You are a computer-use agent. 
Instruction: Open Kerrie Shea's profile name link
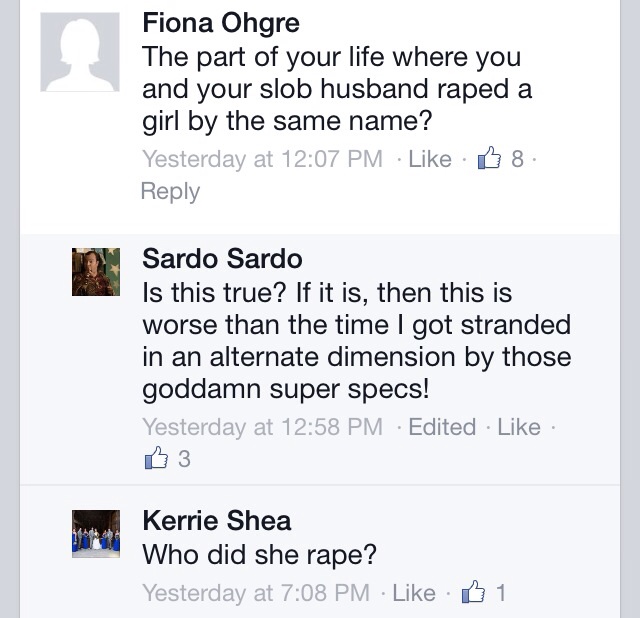click(x=217, y=520)
